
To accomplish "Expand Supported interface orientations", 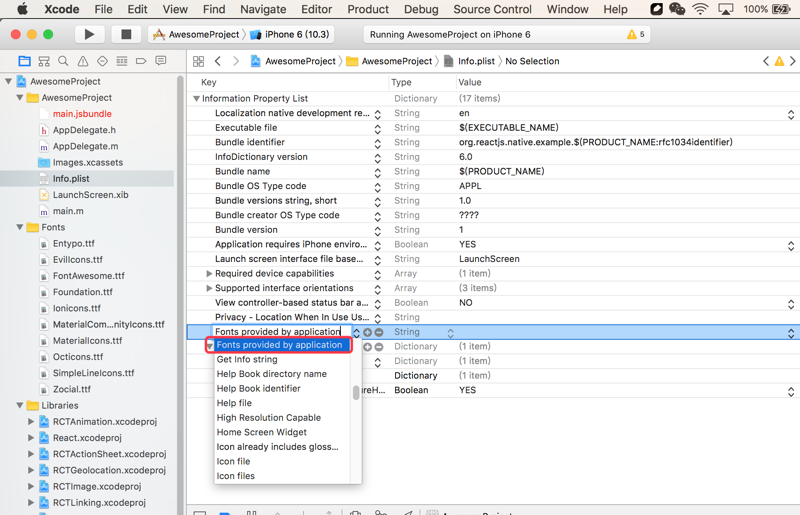I will [x=209, y=288].
